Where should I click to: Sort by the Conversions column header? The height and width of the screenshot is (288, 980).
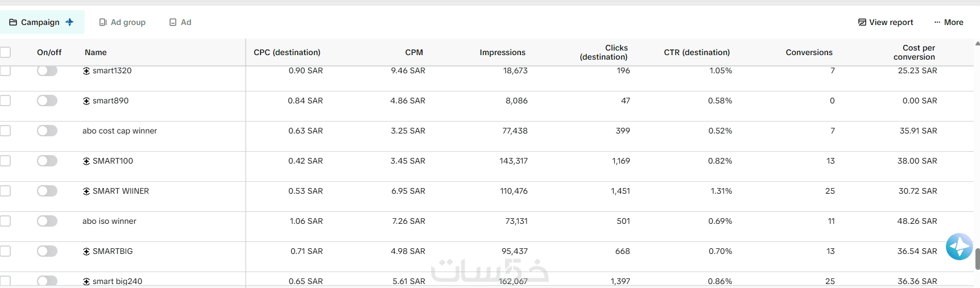pyautogui.click(x=809, y=52)
